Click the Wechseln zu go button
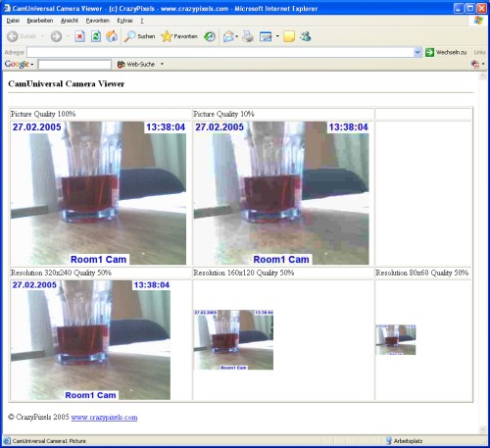The image size is (490, 448). coord(446,52)
